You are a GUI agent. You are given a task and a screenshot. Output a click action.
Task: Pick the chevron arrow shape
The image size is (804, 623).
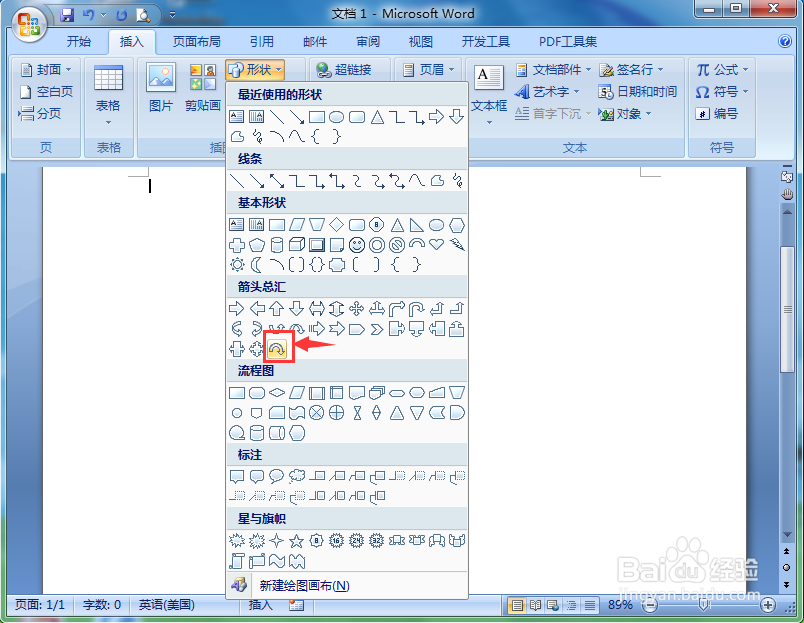point(377,329)
